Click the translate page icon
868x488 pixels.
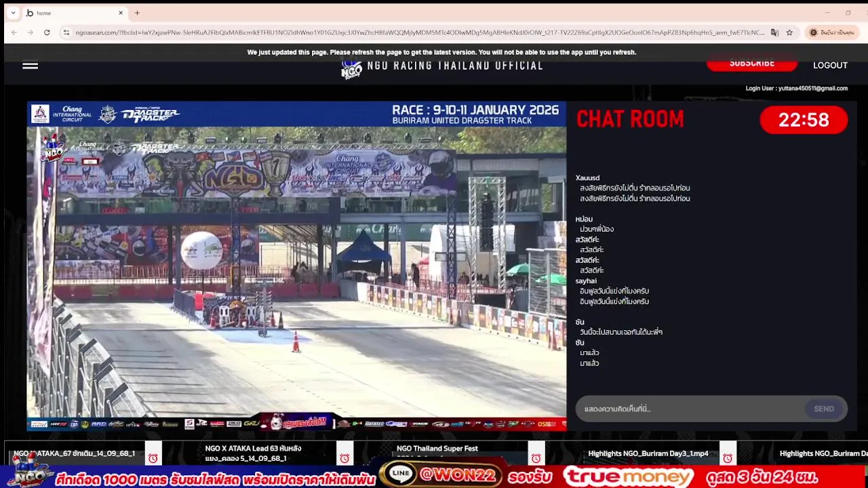point(774,33)
